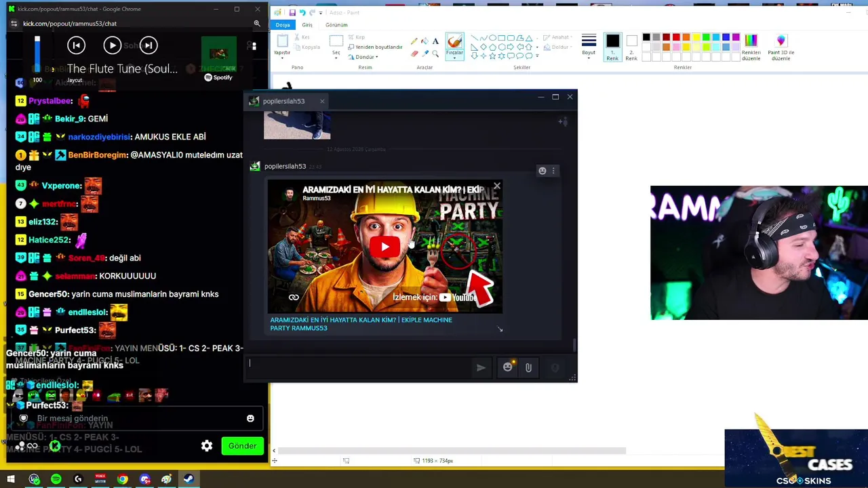The width and height of the screenshot is (868, 488).
Task: Open the three-dot menu on popilersilah53's message
Action: click(553, 171)
